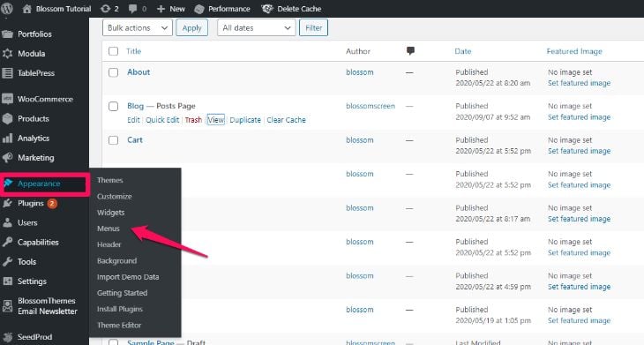Tick the checkbox for the About page

click(113, 72)
